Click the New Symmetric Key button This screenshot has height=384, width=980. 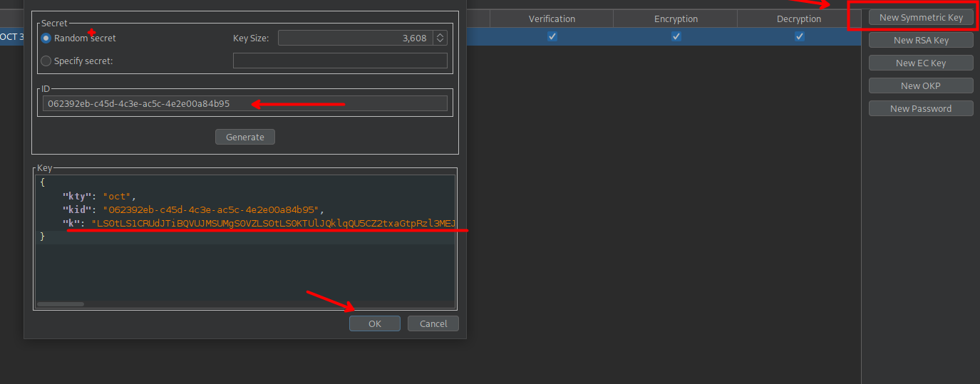tap(921, 18)
